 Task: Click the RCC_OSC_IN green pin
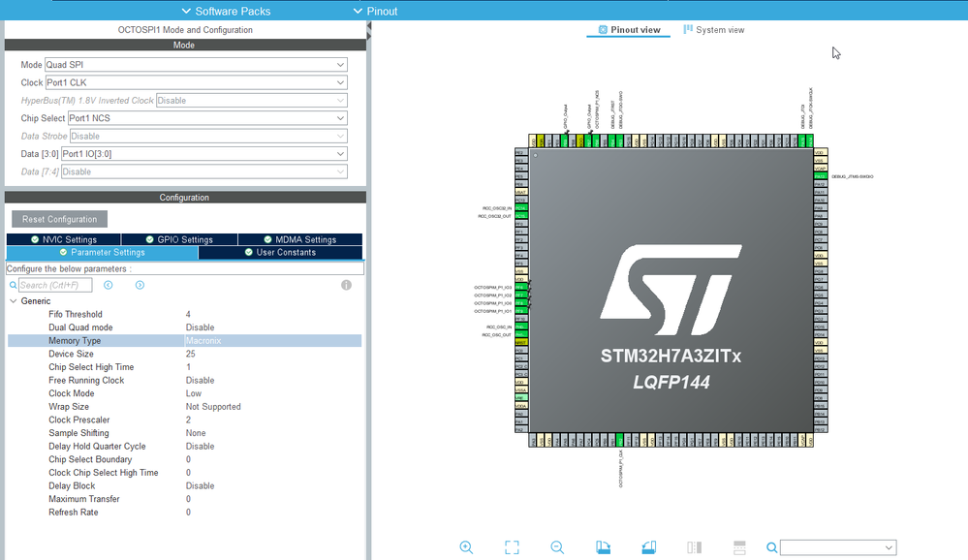tap(521, 327)
